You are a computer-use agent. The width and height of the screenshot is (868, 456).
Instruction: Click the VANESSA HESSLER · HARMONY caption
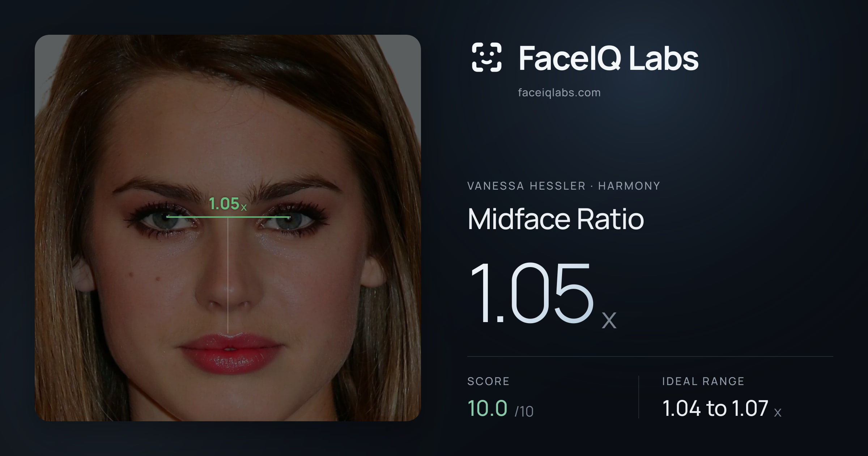563,186
